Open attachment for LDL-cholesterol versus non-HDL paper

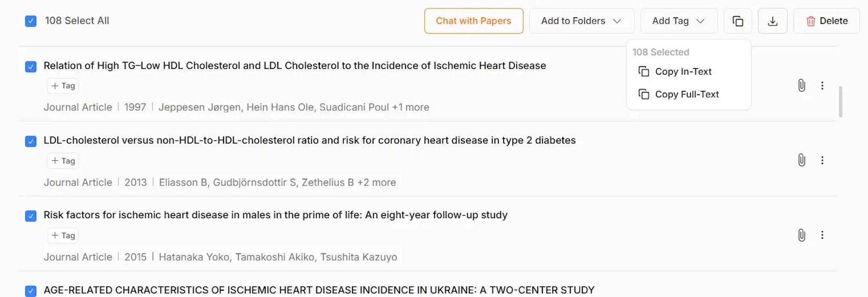click(801, 160)
